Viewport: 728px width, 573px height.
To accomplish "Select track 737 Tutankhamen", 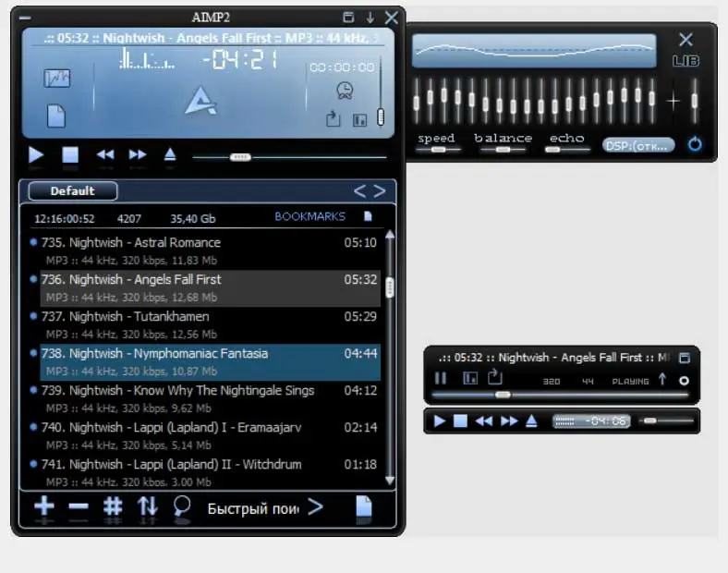I will pos(210,325).
